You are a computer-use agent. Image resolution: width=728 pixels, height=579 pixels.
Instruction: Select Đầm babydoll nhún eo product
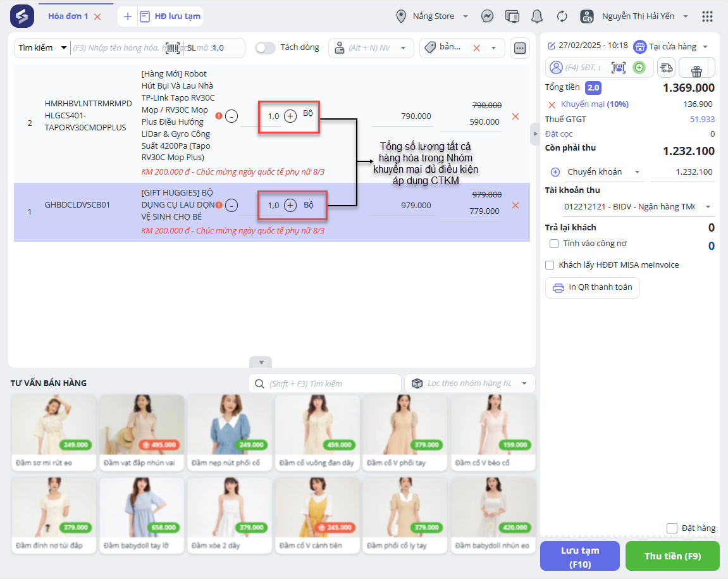click(x=493, y=515)
